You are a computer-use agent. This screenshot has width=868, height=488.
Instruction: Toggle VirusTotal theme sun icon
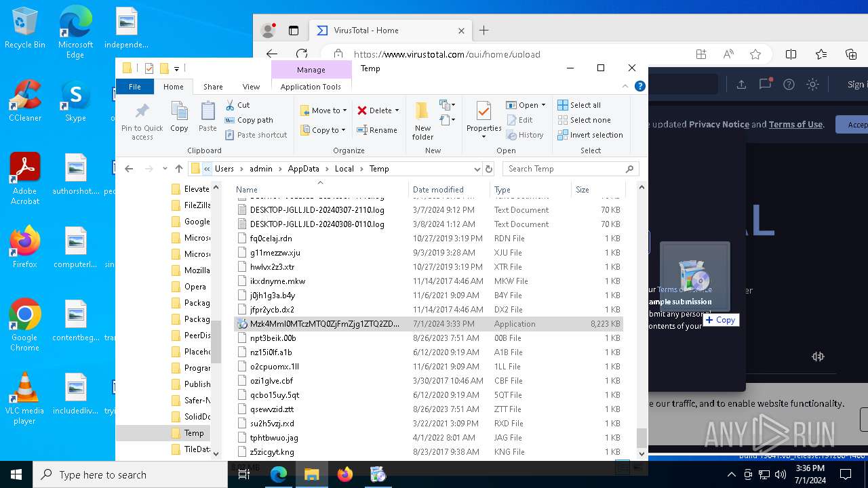(x=812, y=85)
